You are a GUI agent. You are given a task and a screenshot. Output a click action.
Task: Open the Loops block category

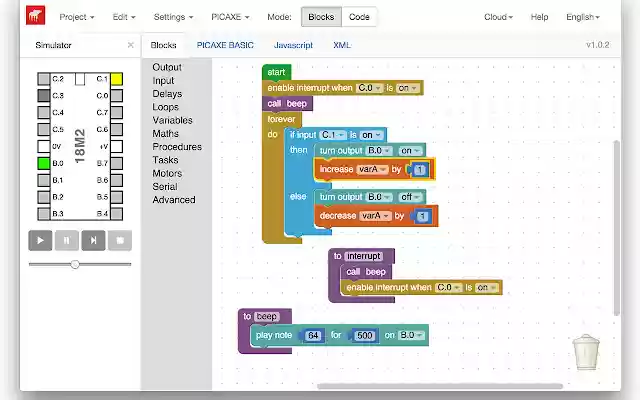pyautogui.click(x=166, y=107)
